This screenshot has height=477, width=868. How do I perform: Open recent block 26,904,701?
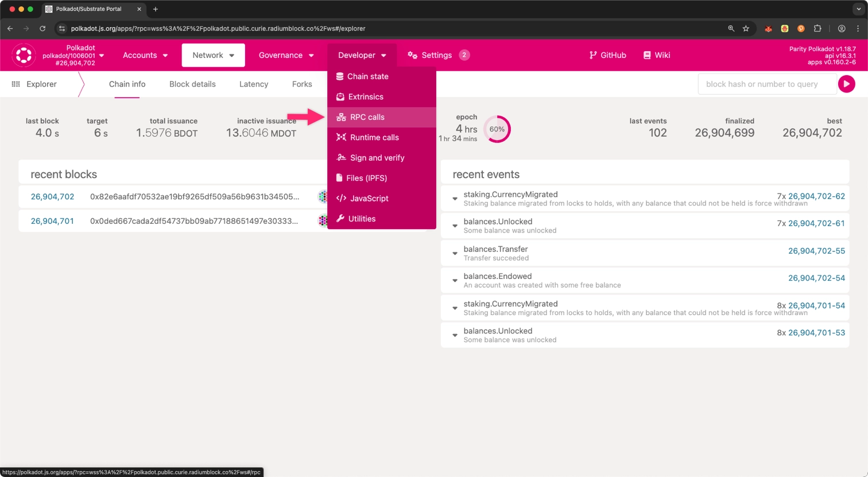click(x=52, y=221)
